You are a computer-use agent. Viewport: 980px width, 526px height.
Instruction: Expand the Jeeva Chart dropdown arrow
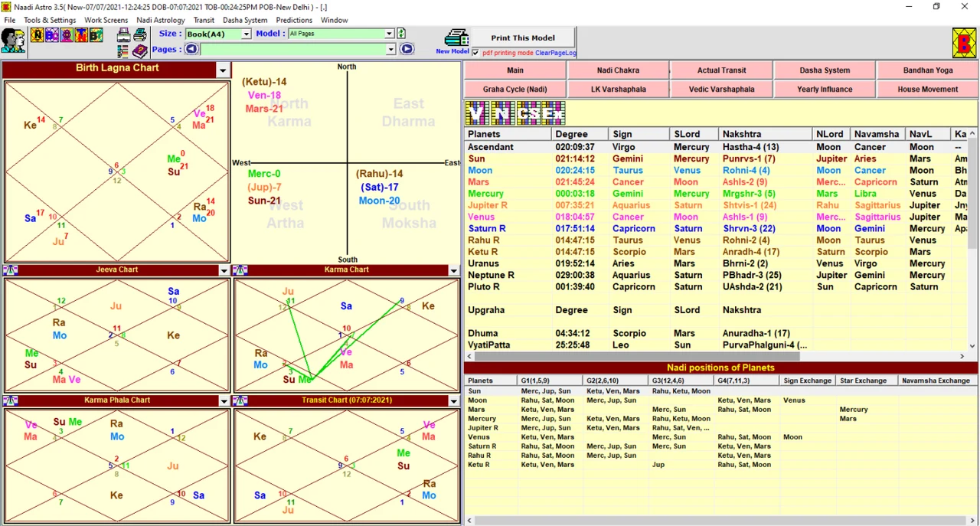[x=224, y=270]
